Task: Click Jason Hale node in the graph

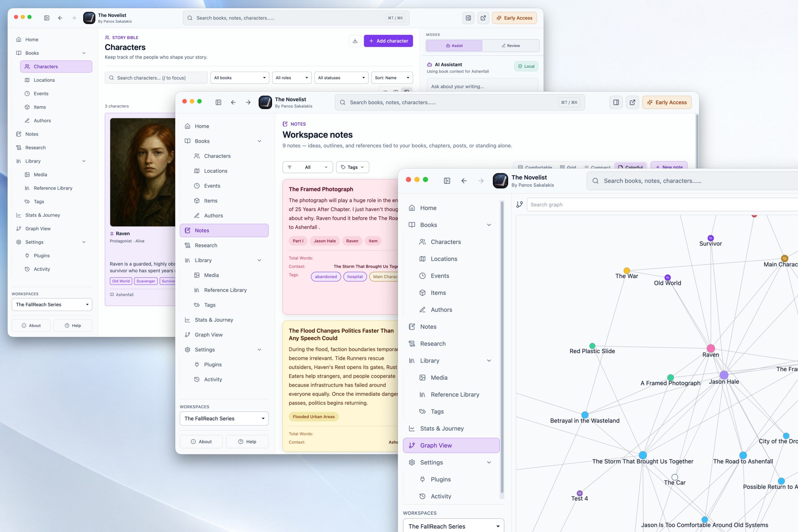Action: tap(724, 375)
